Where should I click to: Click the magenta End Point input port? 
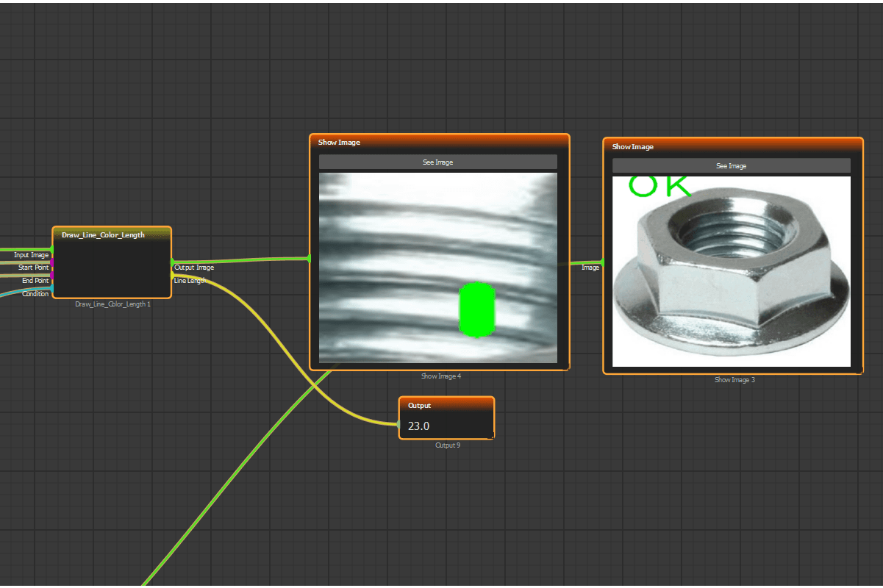52,276
